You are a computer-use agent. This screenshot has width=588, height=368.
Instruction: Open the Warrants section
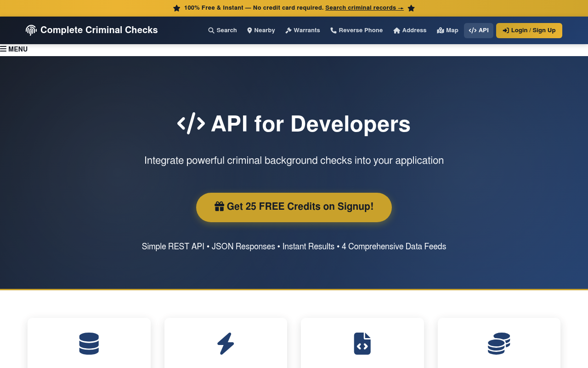(x=303, y=30)
